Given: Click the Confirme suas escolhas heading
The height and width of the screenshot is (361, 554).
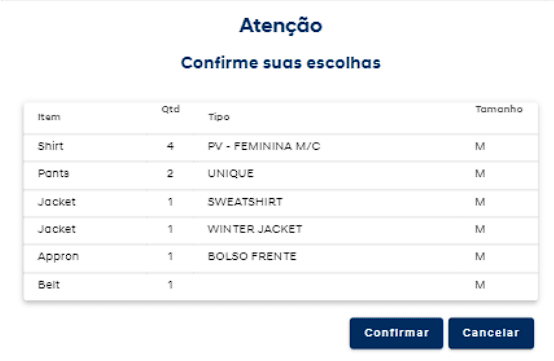Looking at the screenshot, I should [281, 63].
